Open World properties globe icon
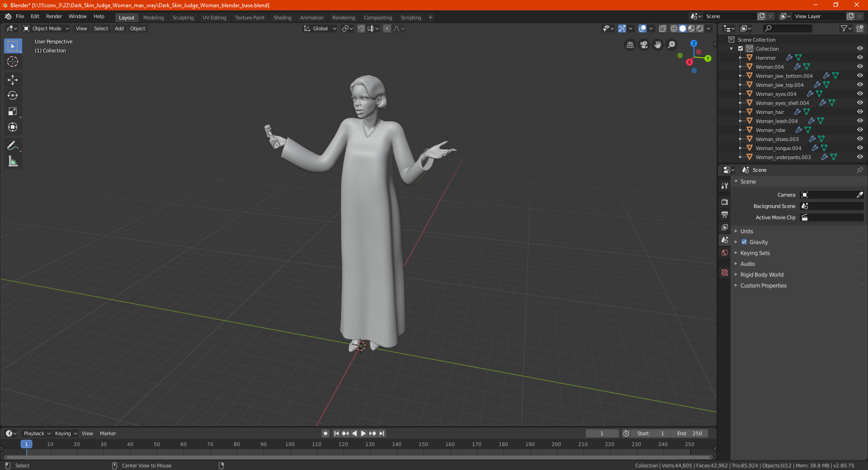The image size is (868, 470). 725,253
